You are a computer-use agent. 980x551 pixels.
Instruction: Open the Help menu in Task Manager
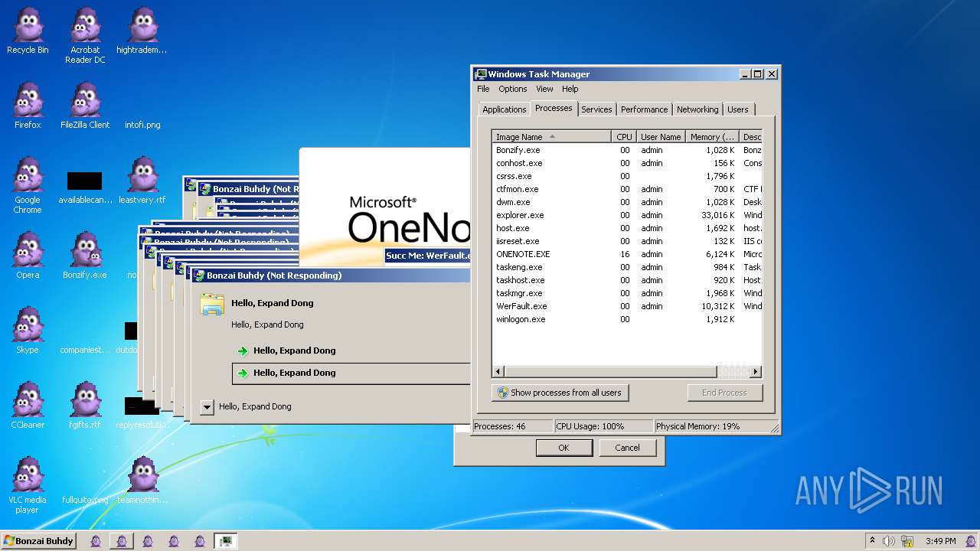pyautogui.click(x=570, y=89)
